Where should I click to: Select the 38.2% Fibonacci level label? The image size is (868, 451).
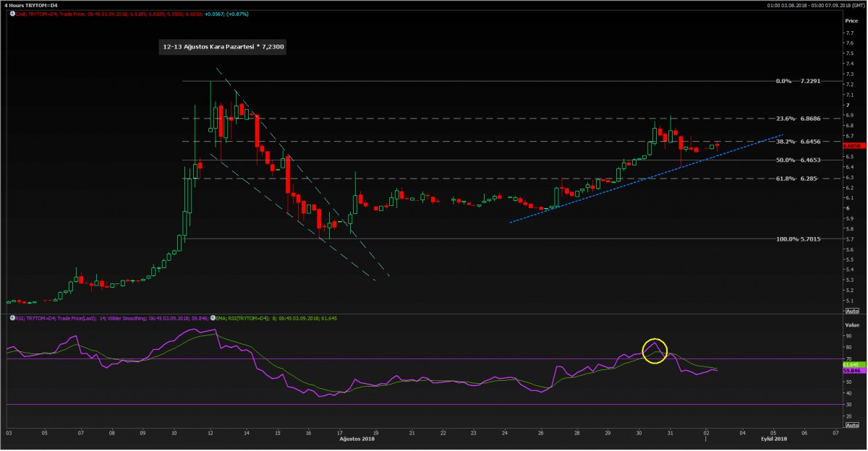click(x=786, y=142)
